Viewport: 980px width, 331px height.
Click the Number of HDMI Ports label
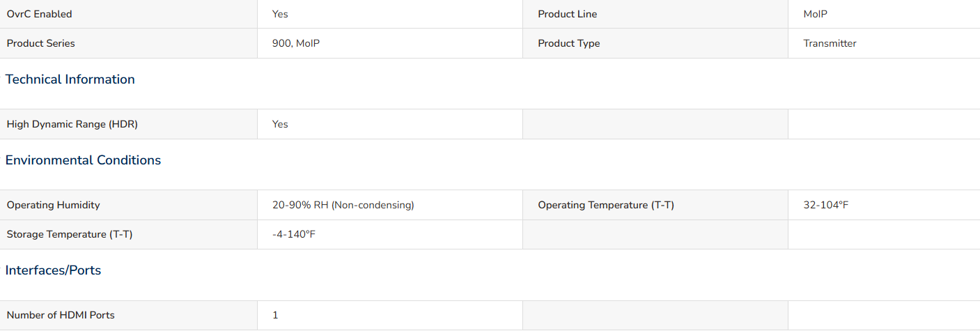(61, 315)
